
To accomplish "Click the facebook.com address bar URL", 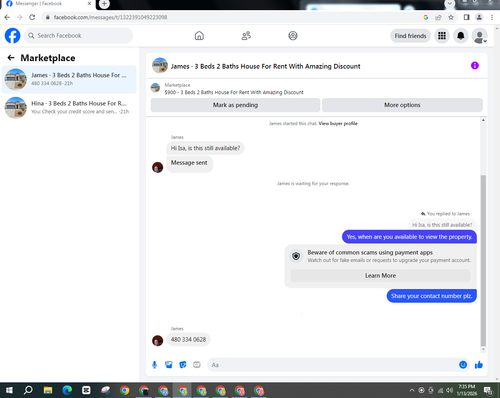I will point(110,17).
